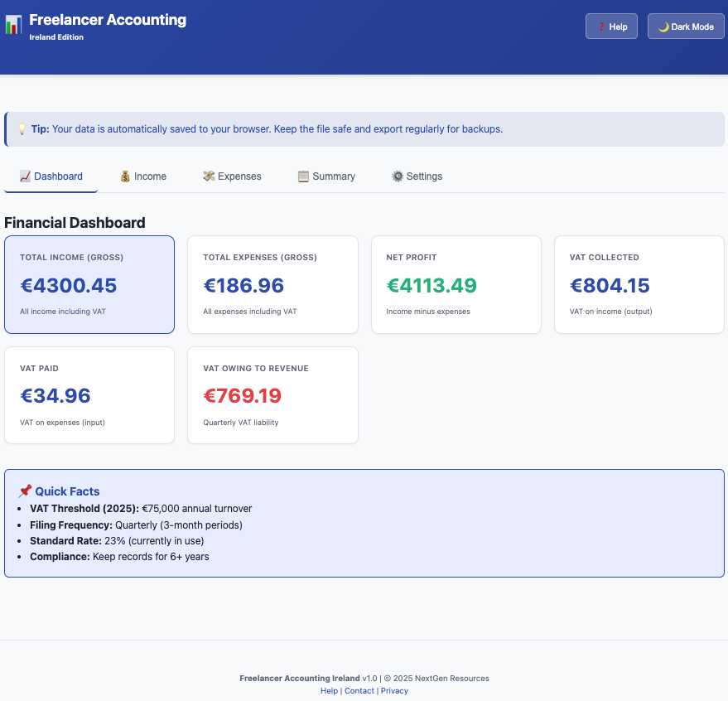Click the Freelancer Accounting title
Image resolution: width=728 pixels, height=701 pixels.
point(108,20)
